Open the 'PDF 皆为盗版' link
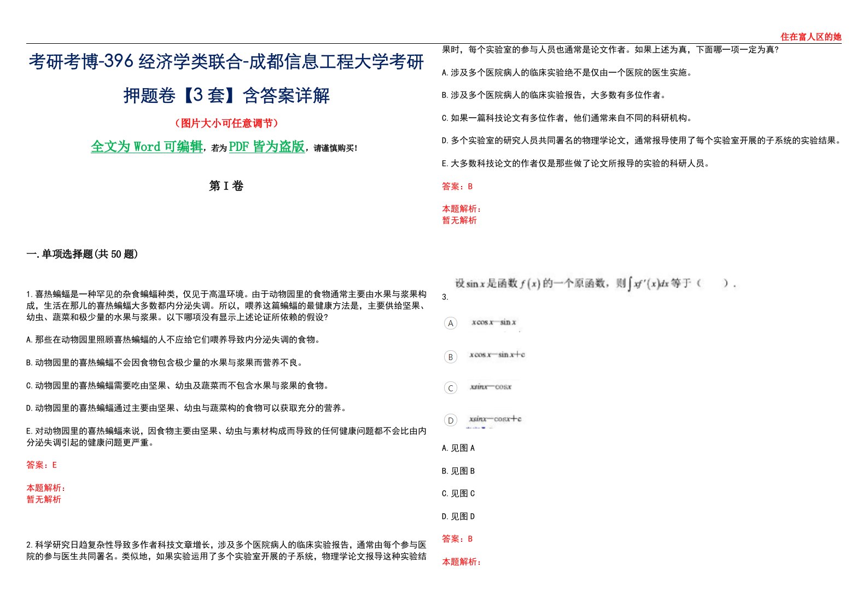 coord(267,147)
